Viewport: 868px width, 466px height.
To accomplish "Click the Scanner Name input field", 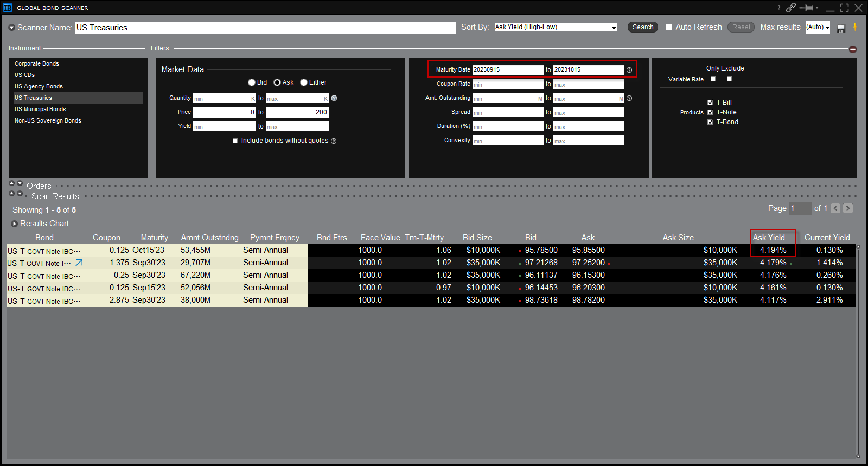I will click(265, 28).
